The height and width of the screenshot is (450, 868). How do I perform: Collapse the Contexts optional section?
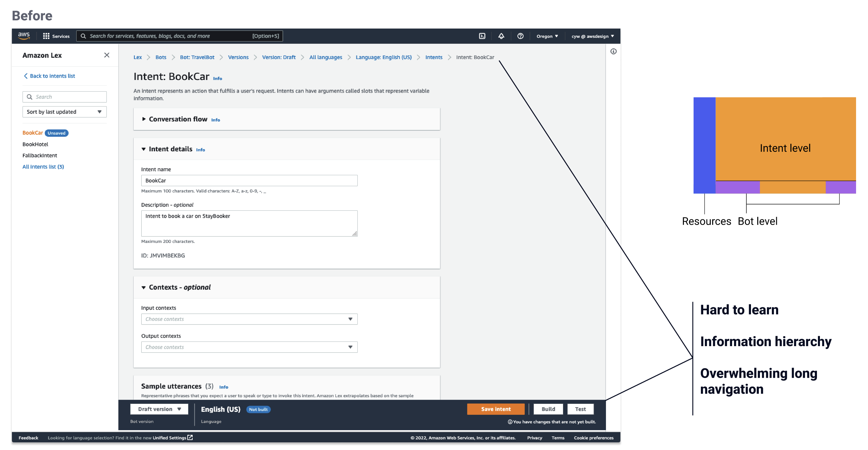tap(144, 287)
